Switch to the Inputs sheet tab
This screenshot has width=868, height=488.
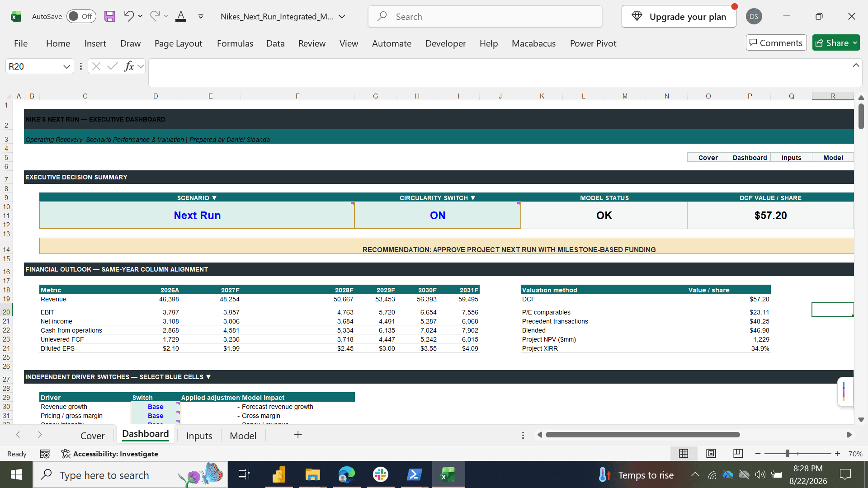[199, 436]
